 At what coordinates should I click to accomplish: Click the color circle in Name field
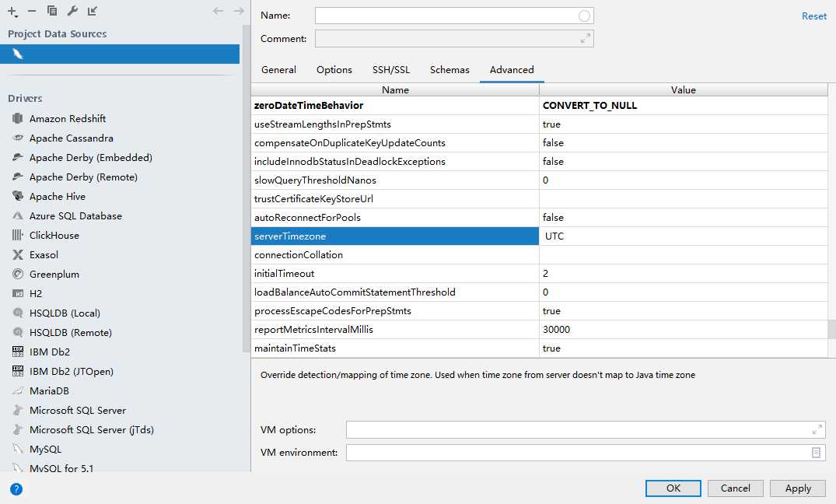pos(584,16)
